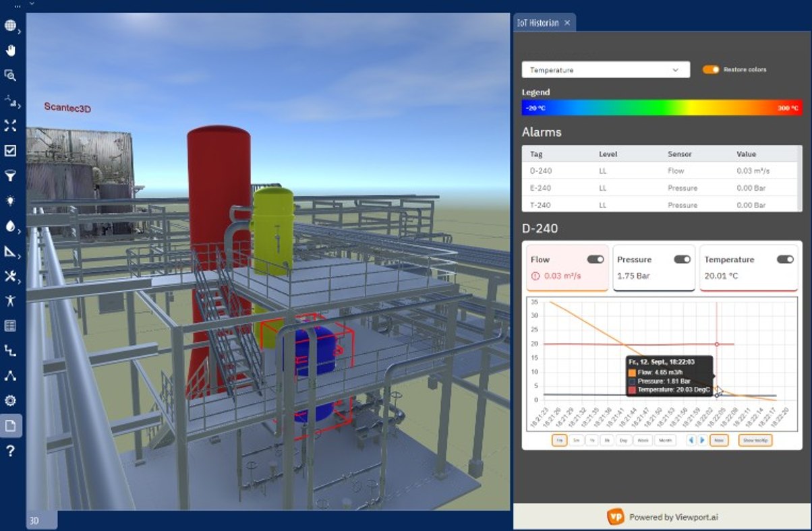Open the filter funnel tool
The image size is (812, 531).
[10, 176]
